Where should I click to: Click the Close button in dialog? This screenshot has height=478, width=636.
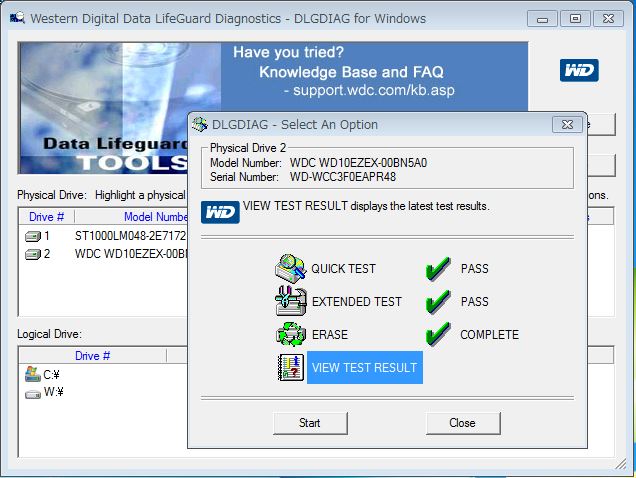(463, 423)
